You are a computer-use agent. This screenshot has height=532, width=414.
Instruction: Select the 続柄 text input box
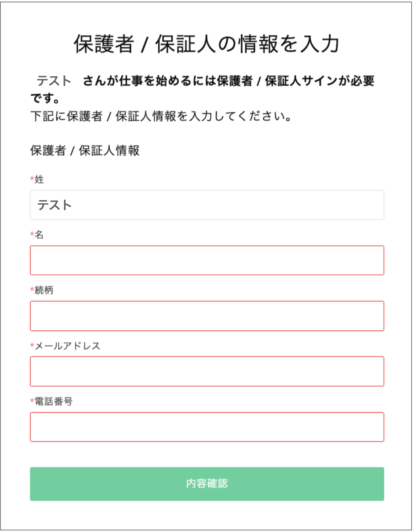[207, 316]
